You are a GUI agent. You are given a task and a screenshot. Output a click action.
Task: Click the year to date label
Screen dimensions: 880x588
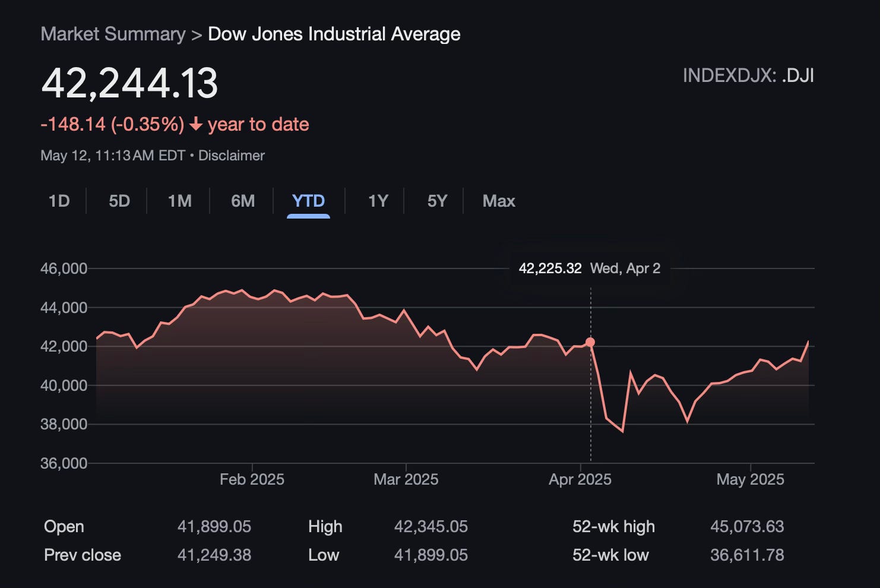point(258,124)
